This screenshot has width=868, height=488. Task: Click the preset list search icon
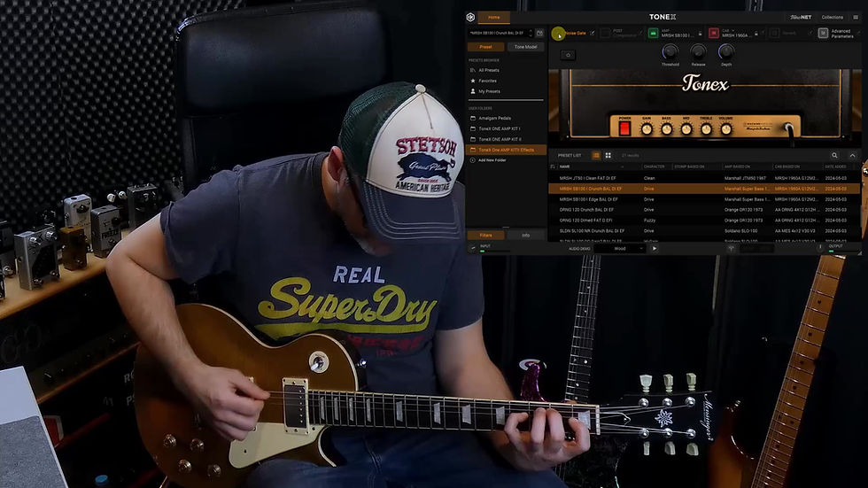834,156
